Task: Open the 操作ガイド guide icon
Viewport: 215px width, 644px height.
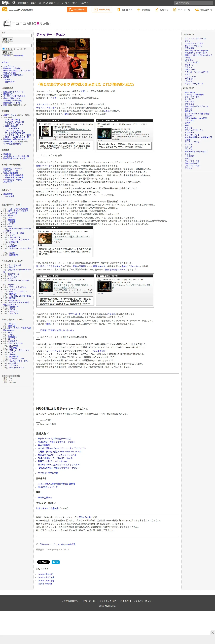Action: (x=119, y=10)
